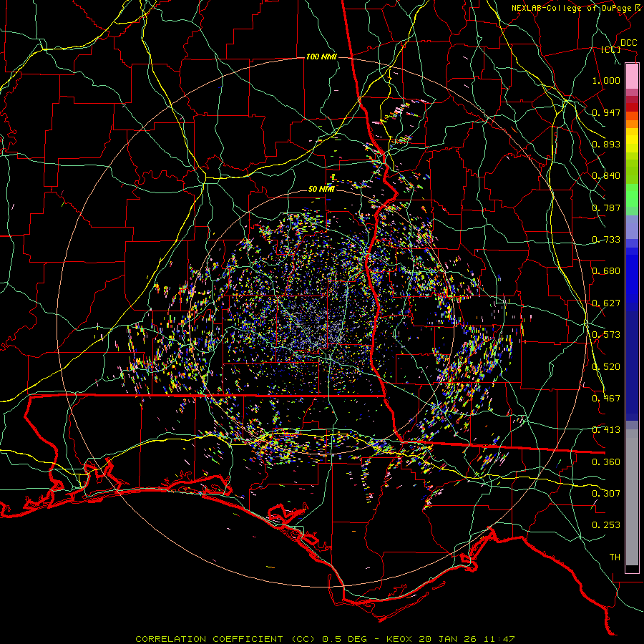The width and height of the screenshot is (644, 644).
Task: Pick the pink swatch beside 1.000
Action: (x=632, y=76)
